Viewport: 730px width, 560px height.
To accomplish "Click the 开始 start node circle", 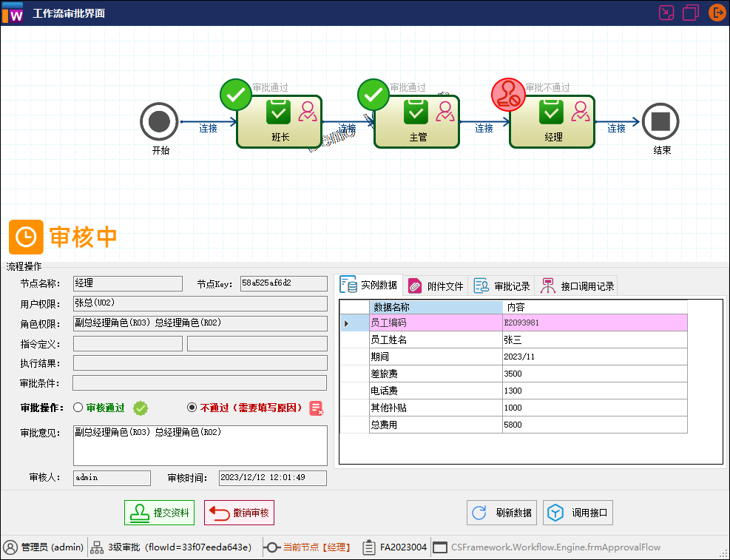I will click(x=159, y=121).
